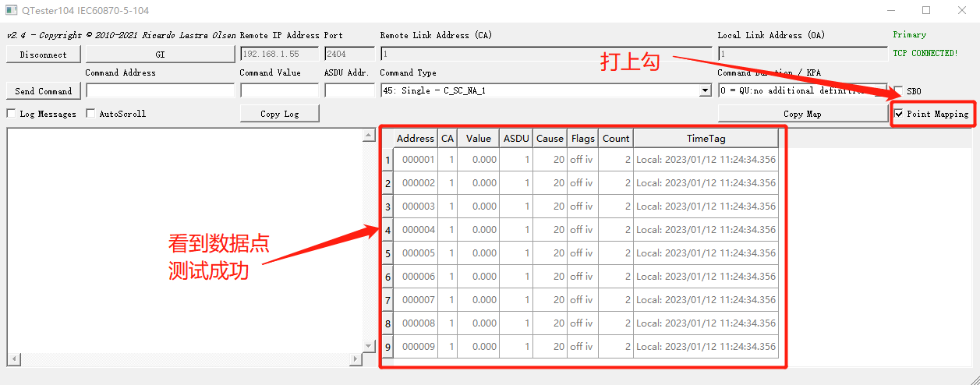Click the horizontal scrollbar right arrow
980x385 pixels.
click(x=356, y=359)
